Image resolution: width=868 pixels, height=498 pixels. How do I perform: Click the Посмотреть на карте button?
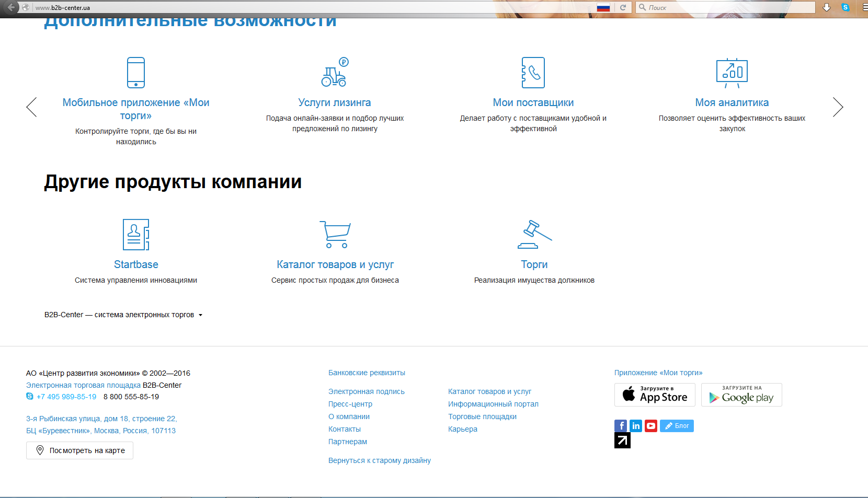click(x=79, y=450)
